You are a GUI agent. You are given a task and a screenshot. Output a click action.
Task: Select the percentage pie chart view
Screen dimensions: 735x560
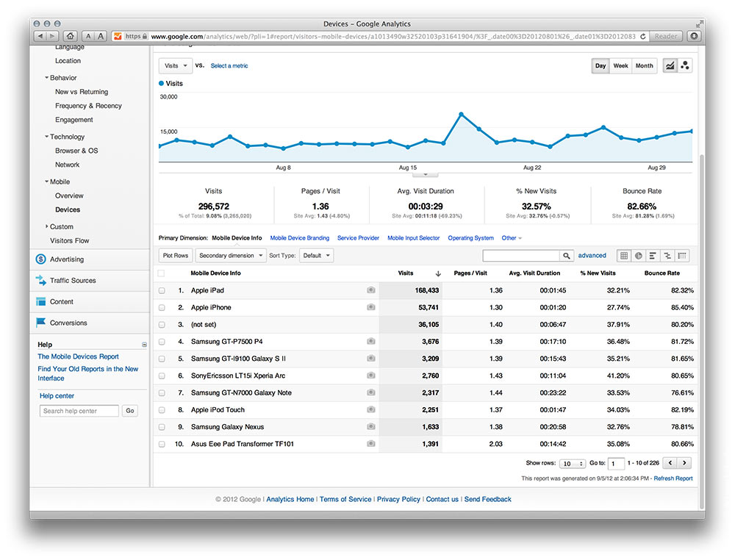point(639,256)
